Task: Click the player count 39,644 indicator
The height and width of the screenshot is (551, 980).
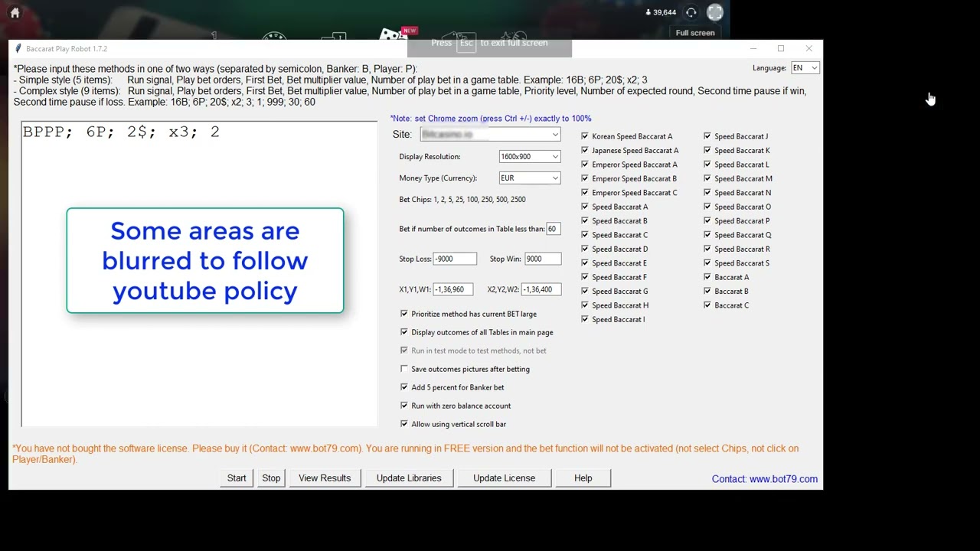Action: (661, 12)
